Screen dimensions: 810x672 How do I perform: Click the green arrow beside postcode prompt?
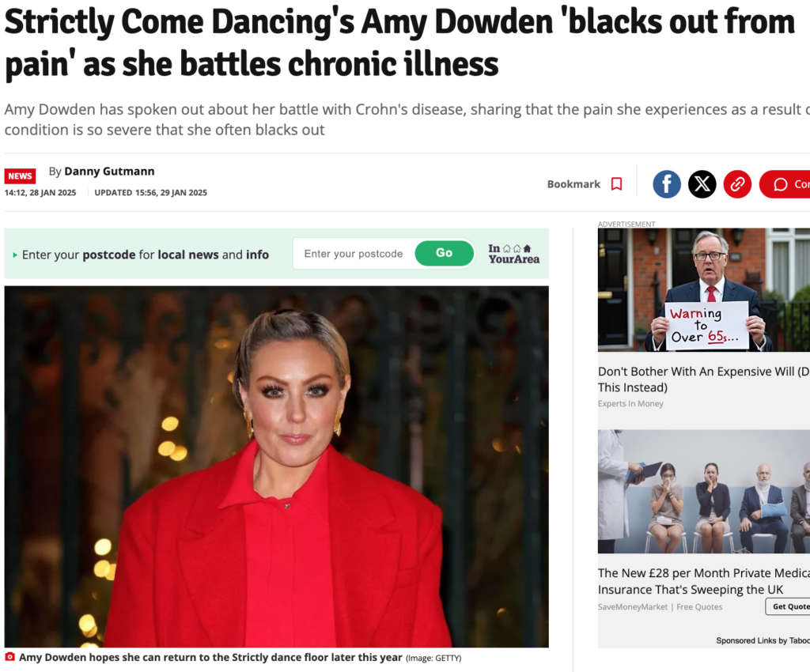[x=15, y=255]
